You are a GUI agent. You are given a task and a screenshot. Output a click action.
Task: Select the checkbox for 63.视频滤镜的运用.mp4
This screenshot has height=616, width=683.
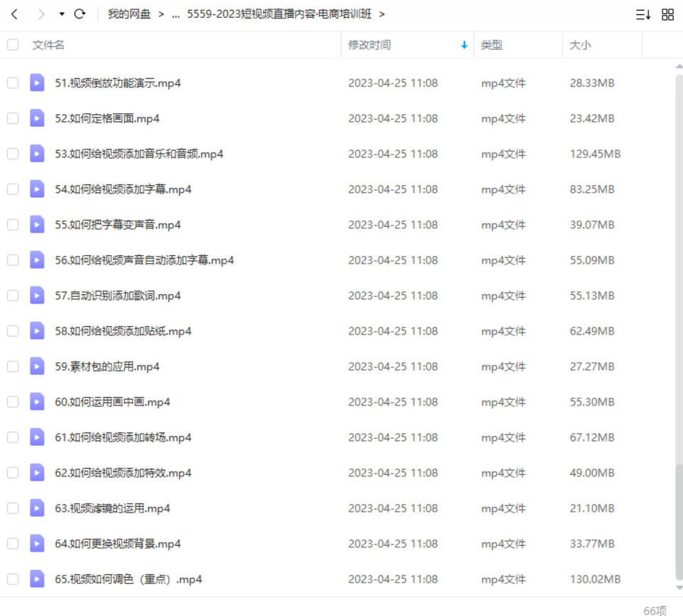pyautogui.click(x=13, y=508)
